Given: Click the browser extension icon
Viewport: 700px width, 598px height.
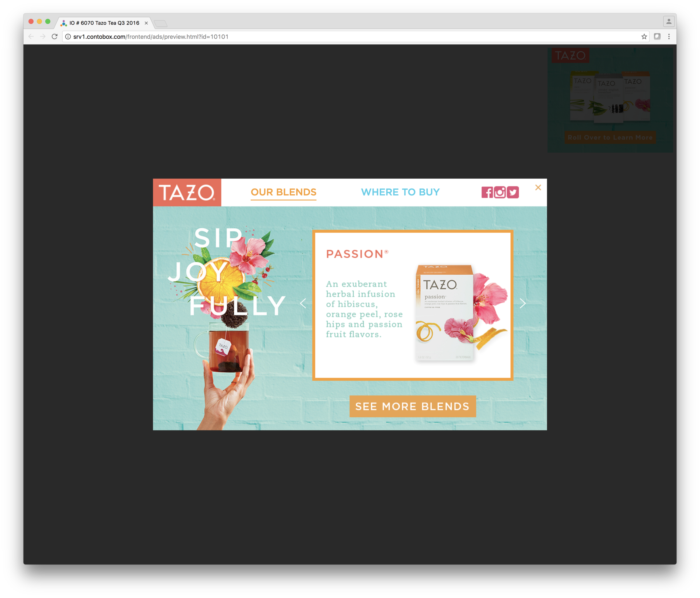Looking at the screenshot, I should point(657,36).
